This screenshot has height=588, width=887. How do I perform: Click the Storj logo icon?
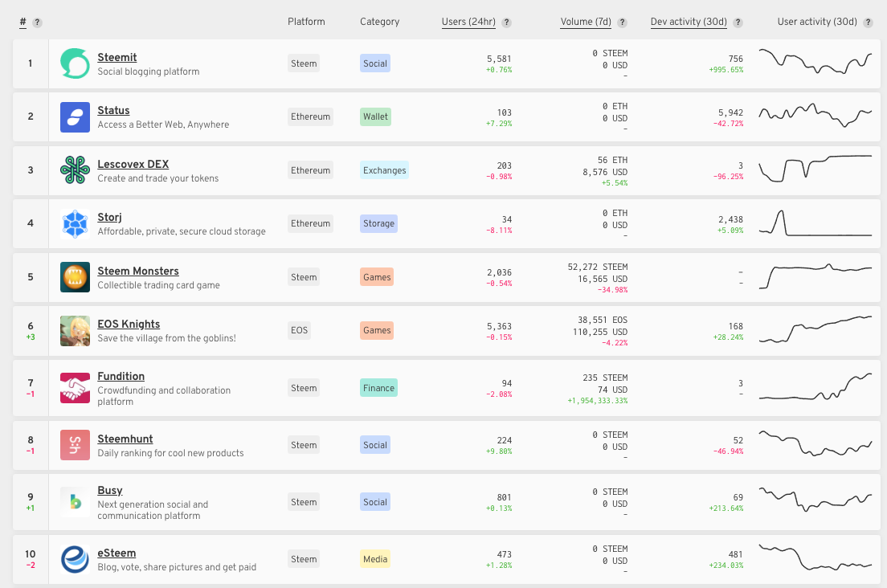(x=76, y=224)
